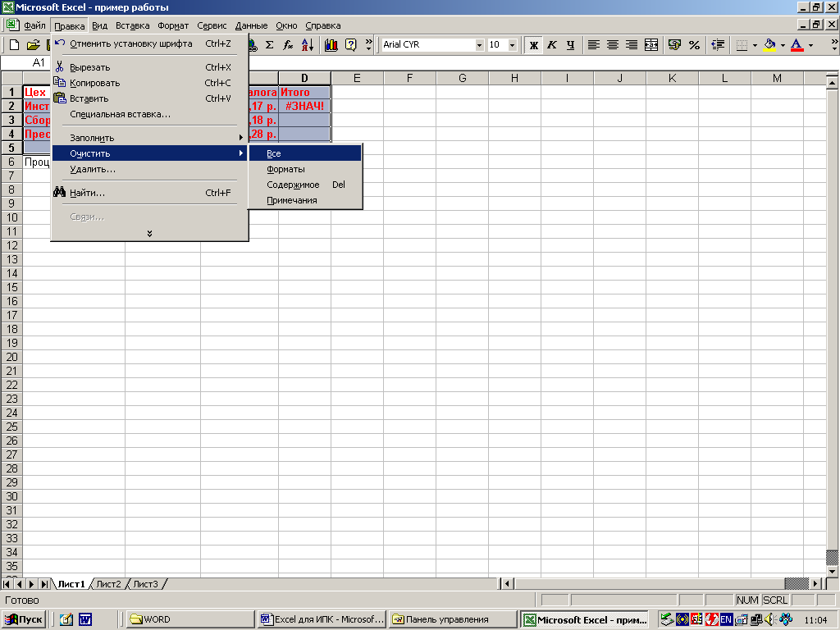Expand borders style dropdown arrow
The image size is (840, 630).
click(x=755, y=45)
